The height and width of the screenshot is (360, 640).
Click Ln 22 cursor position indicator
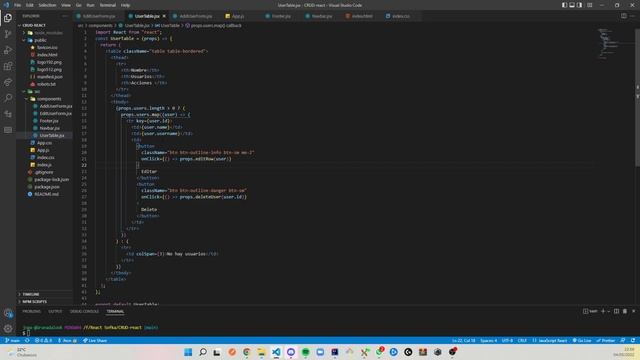[x=464, y=340]
